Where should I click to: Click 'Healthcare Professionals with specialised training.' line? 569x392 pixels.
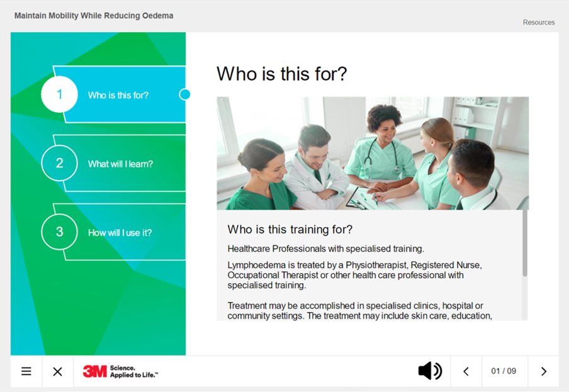(326, 249)
